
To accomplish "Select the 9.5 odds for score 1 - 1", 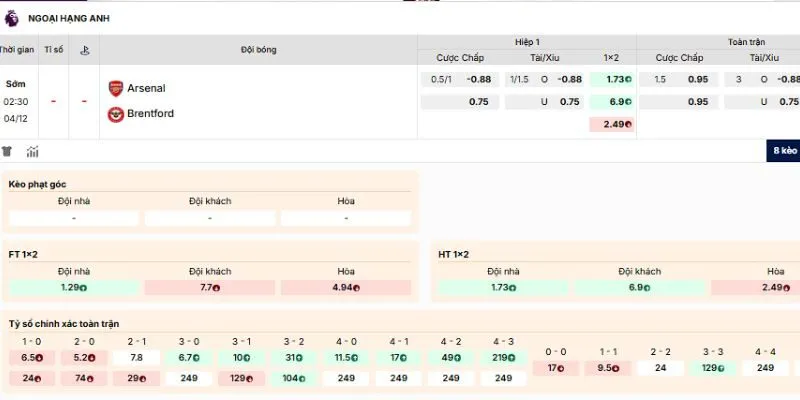I will tap(608, 368).
